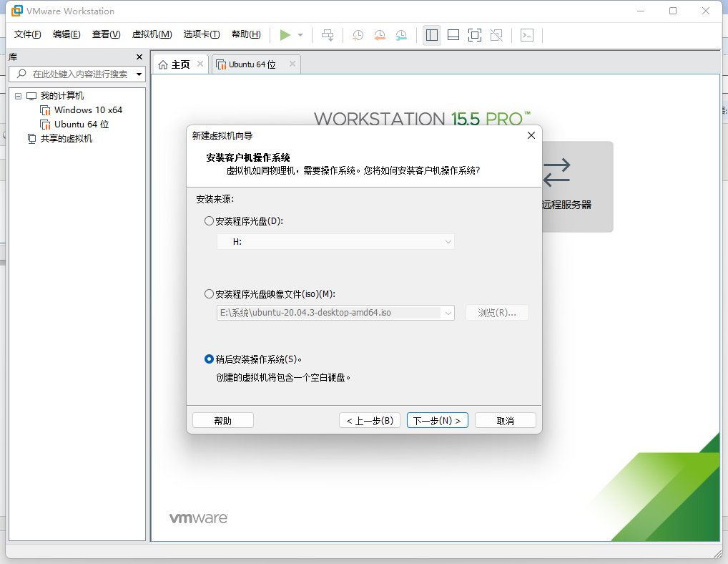The height and width of the screenshot is (564, 728).
Task: Click the 帮助 button in wizard
Action: pyautogui.click(x=223, y=420)
